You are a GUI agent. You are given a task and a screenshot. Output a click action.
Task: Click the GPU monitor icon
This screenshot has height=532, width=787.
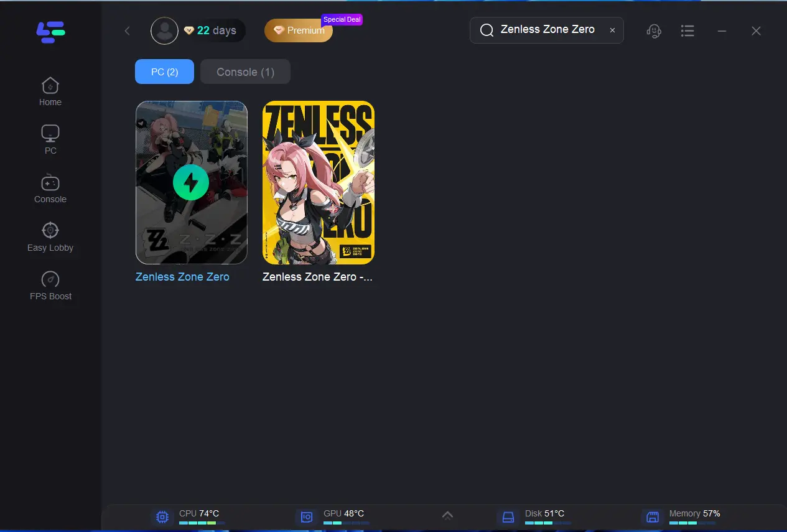pos(307,517)
